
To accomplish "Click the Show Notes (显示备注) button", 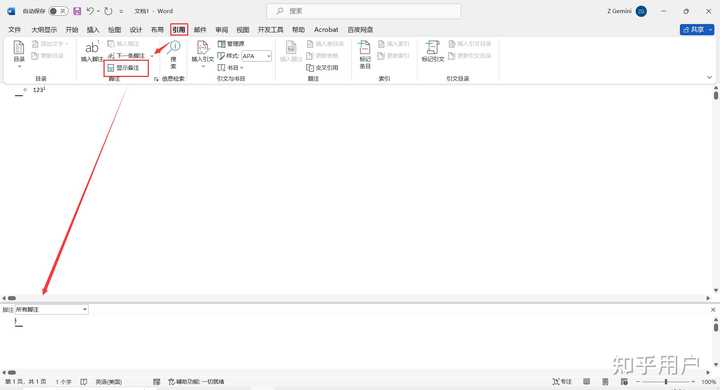I will click(123, 68).
